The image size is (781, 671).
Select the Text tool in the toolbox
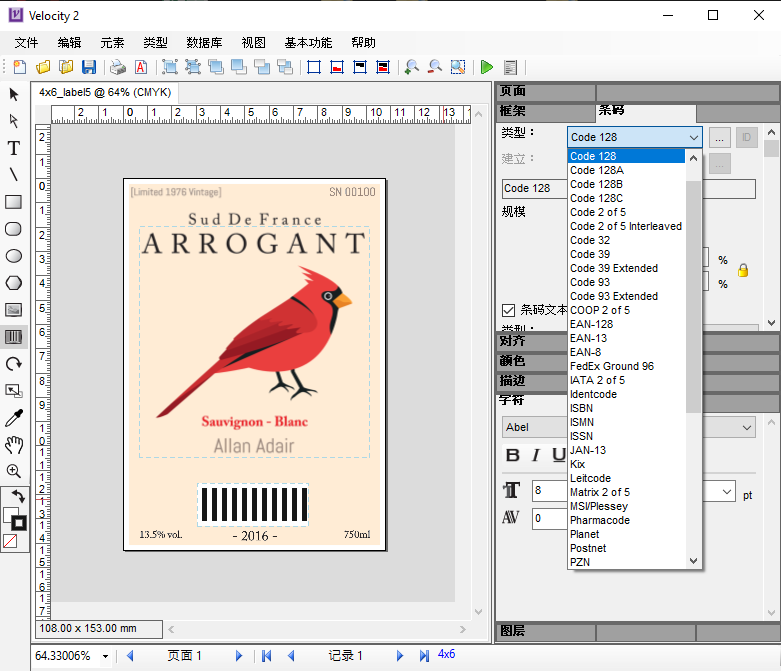pyautogui.click(x=14, y=148)
